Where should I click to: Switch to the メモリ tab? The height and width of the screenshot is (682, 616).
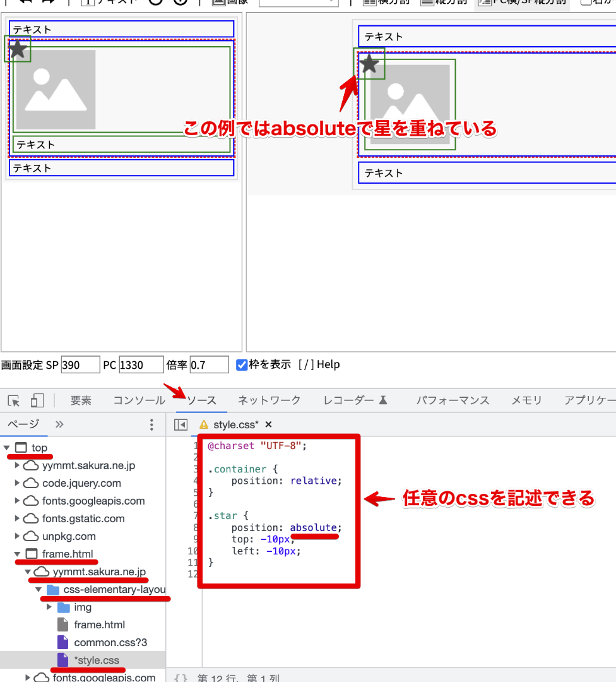tap(526, 400)
